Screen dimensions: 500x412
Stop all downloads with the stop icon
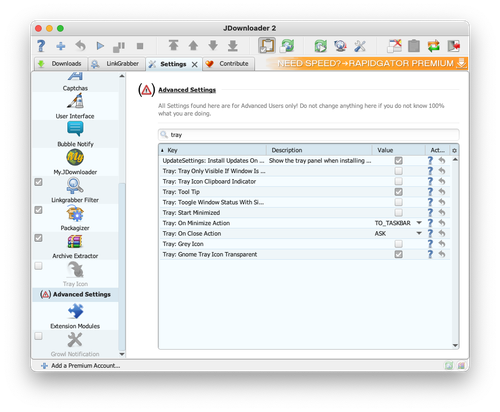[140, 46]
